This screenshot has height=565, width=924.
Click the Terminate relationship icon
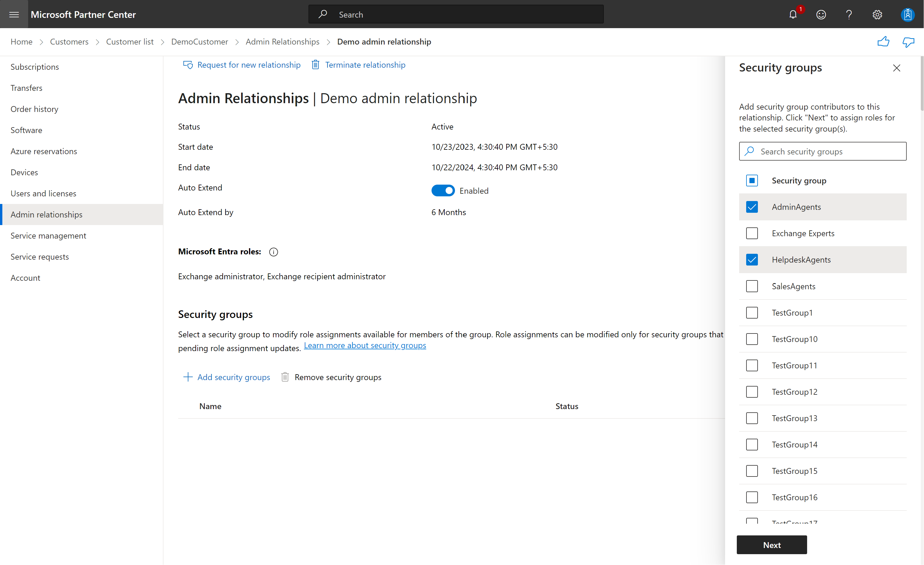316,65
